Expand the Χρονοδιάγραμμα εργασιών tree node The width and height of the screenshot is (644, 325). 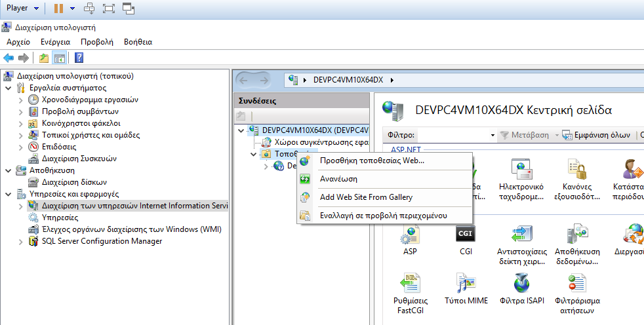point(20,100)
